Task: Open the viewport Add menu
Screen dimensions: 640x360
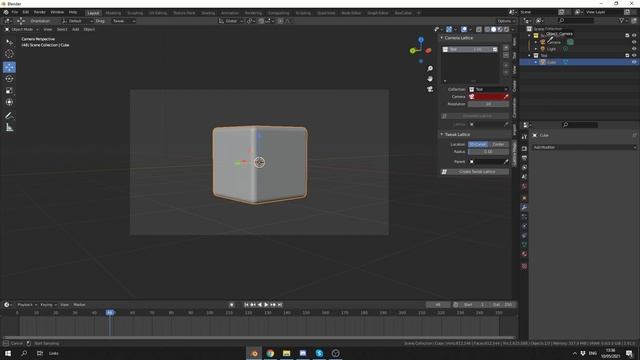Action: (x=76, y=29)
